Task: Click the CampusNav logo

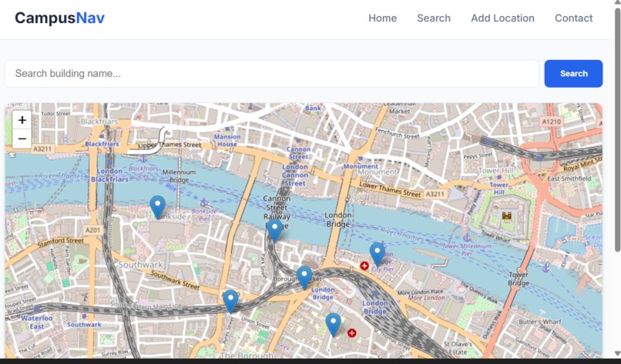Action: (x=60, y=18)
